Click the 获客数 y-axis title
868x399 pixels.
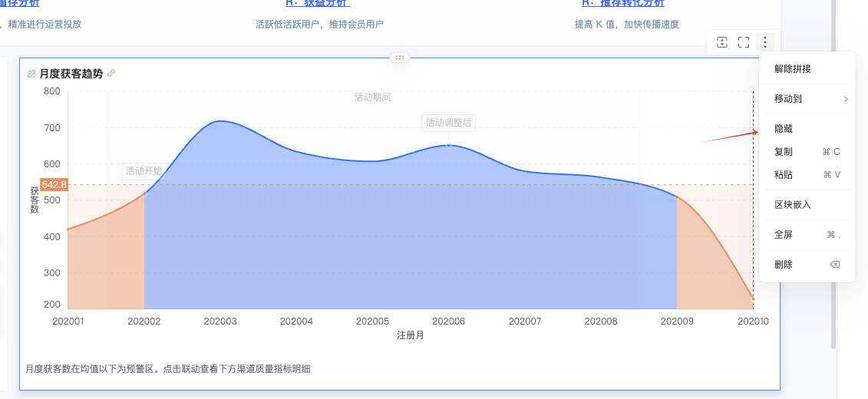point(35,199)
